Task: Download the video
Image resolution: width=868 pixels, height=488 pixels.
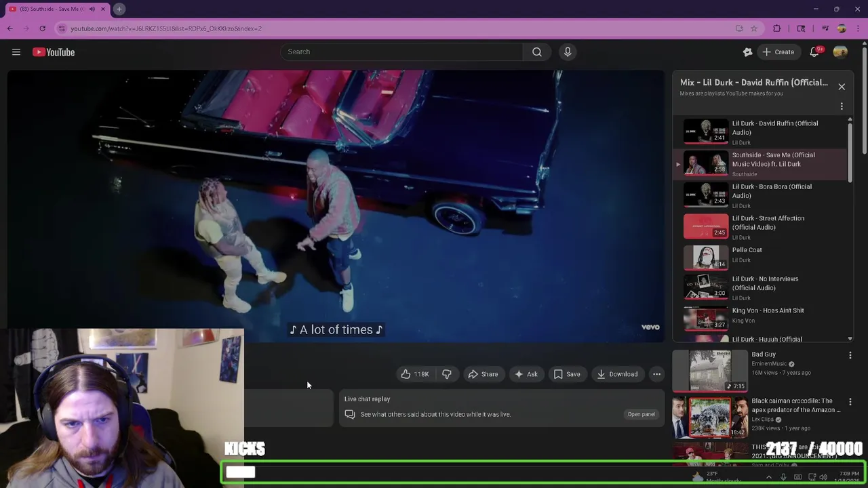Action: pyautogui.click(x=617, y=374)
